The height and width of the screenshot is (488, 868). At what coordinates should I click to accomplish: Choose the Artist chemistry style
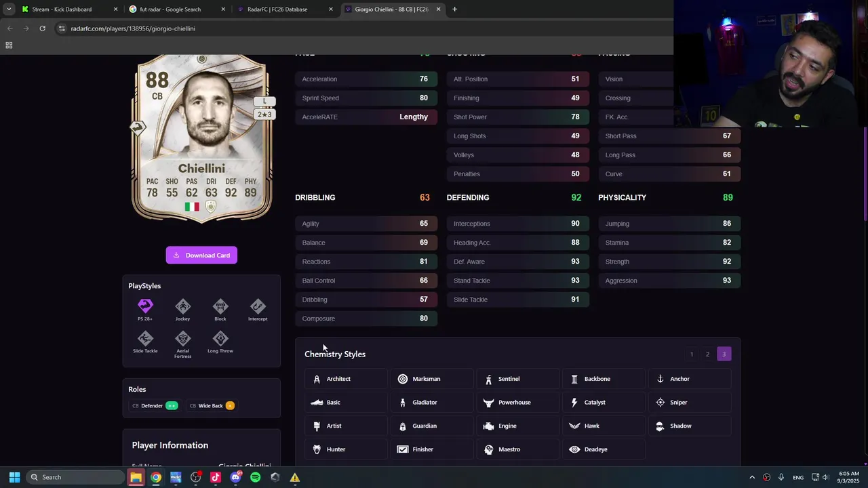tap(346, 426)
